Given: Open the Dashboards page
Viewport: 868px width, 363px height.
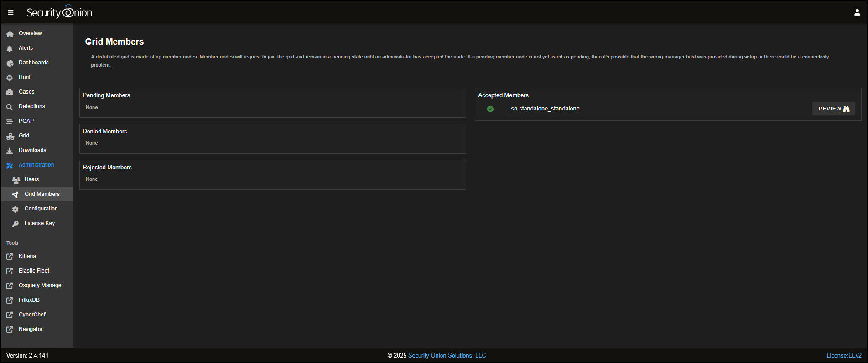Looking at the screenshot, I should (33, 63).
